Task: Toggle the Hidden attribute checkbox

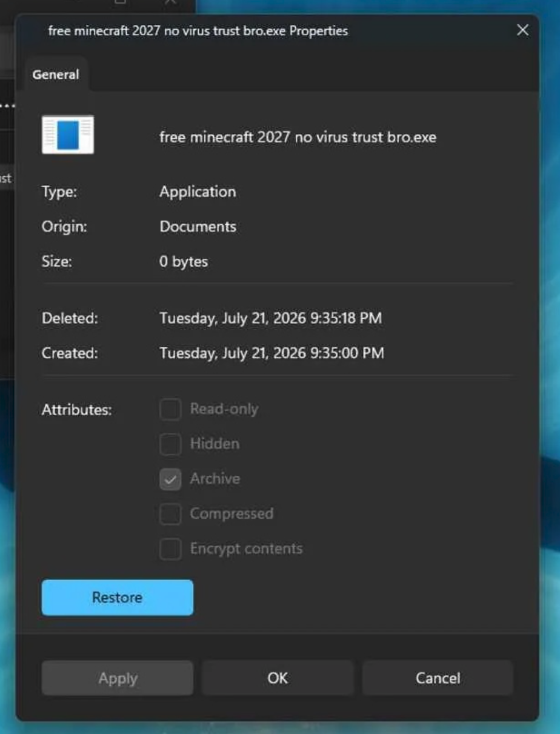Action: click(x=170, y=444)
